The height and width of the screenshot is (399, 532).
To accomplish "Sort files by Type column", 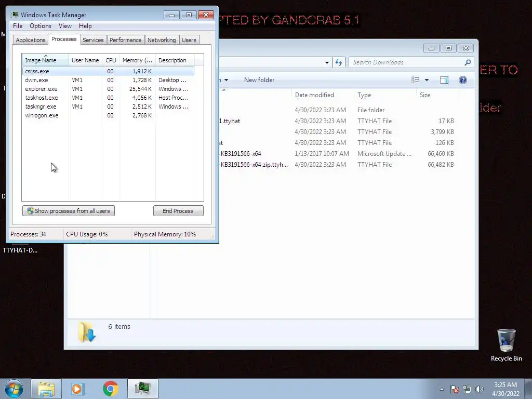I will [385, 95].
